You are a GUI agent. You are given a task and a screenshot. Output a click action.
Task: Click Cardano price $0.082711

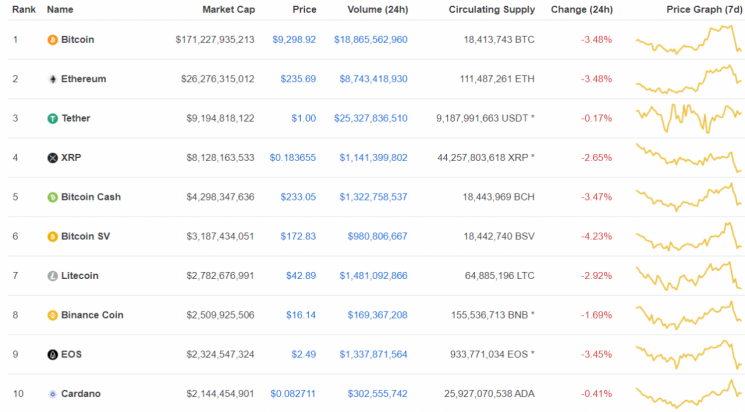click(x=293, y=394)
